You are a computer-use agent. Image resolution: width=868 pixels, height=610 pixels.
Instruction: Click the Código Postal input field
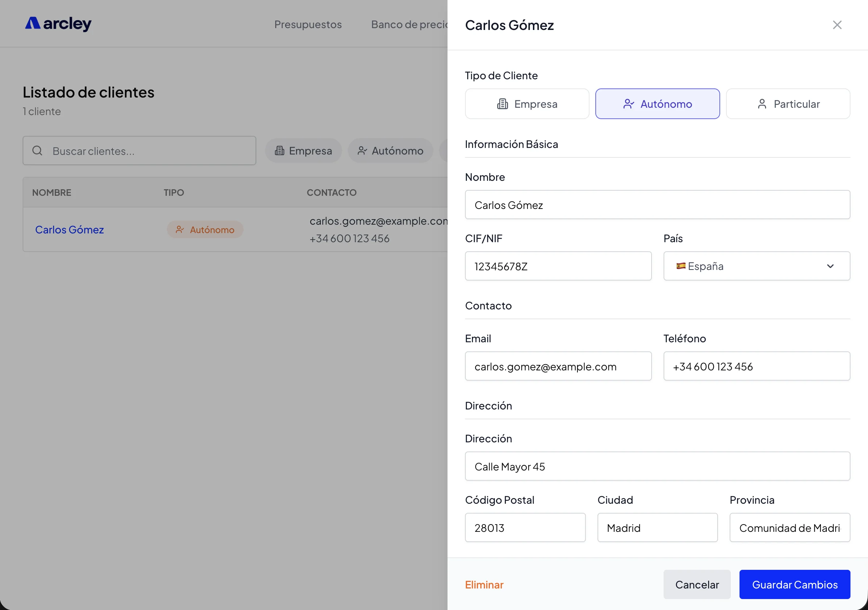[525, 527]
